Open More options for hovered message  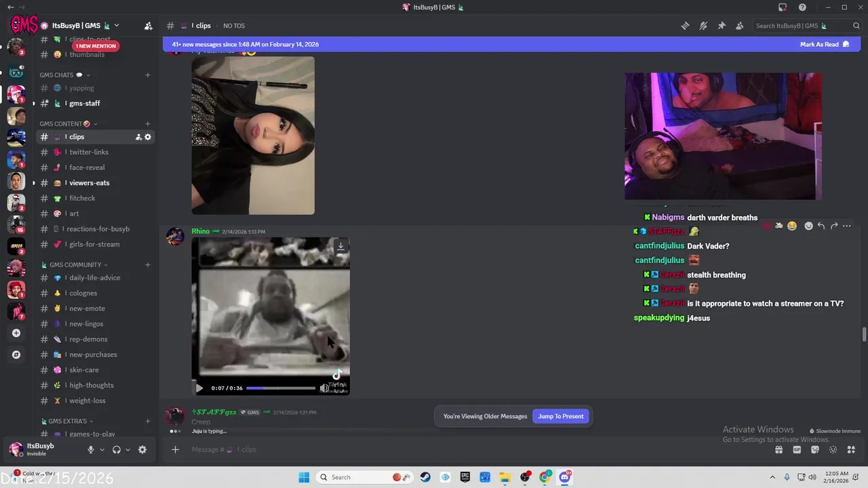pyautogui.click(x=847, y=226)
